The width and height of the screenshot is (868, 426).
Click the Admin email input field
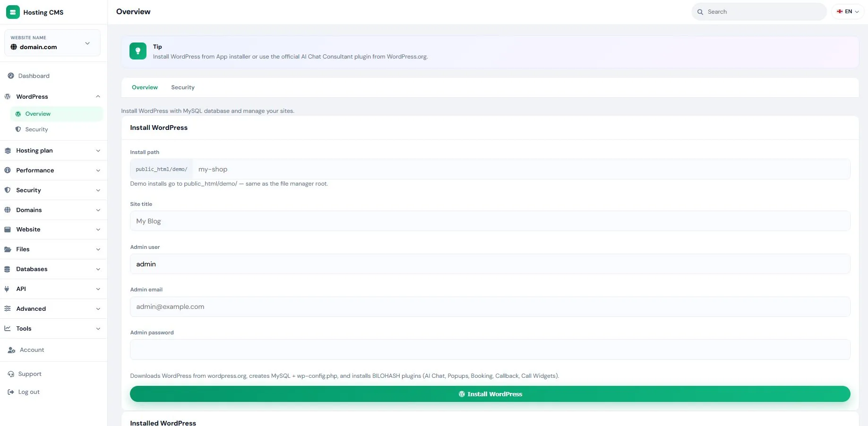490,307
